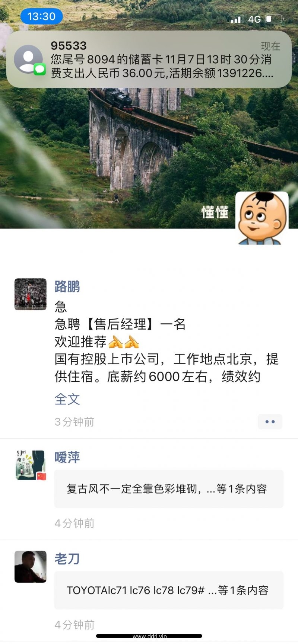This screenshot has width=298, height=644.
Task: Open 路鹏's profile via name link
Action: (x=67, y=286)
